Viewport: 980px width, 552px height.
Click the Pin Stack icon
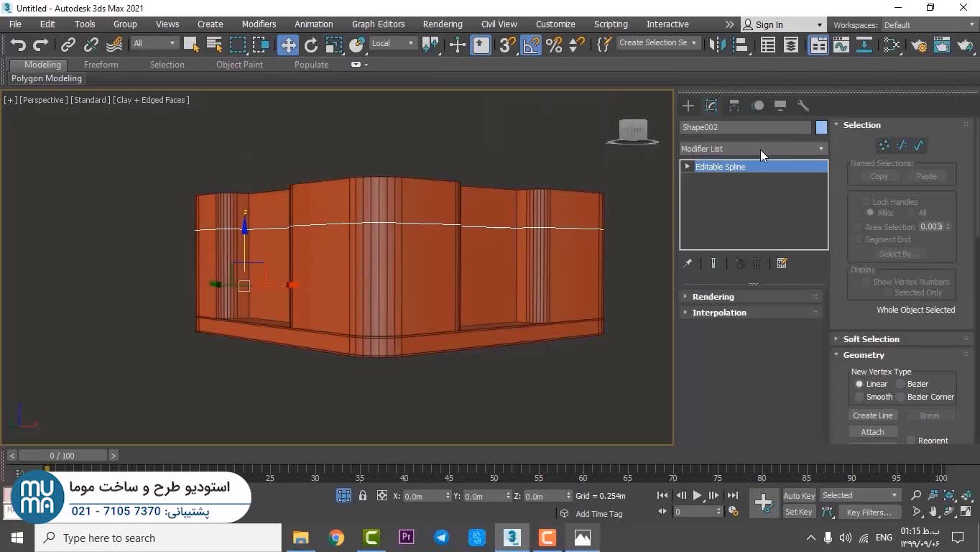point(688,264)
